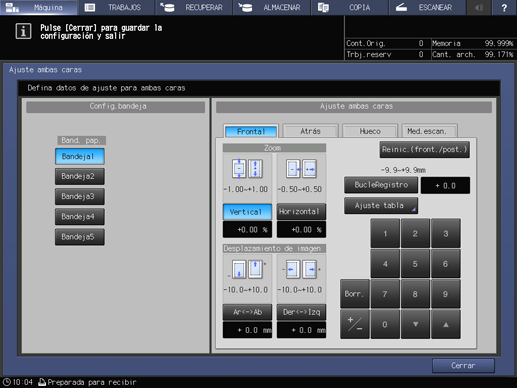This screenshot has height=388, width=517.
Task: Click the image shift left icon
Action: [292, 269]
